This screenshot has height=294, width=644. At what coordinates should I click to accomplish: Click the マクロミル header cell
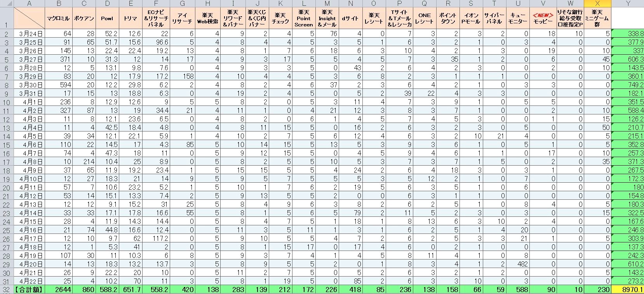click(58, 18)
